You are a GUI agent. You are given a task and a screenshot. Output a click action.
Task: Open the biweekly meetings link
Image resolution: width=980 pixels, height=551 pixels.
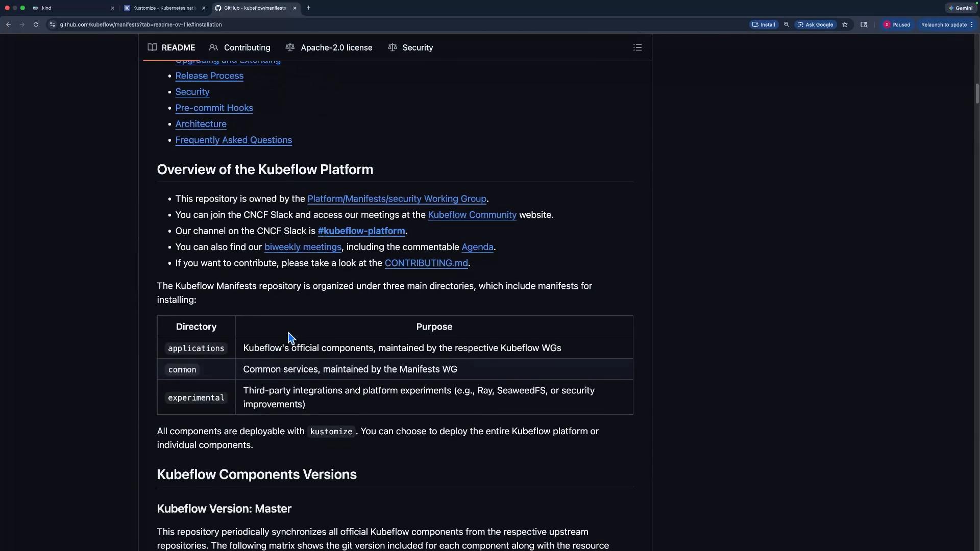[303, 247]
